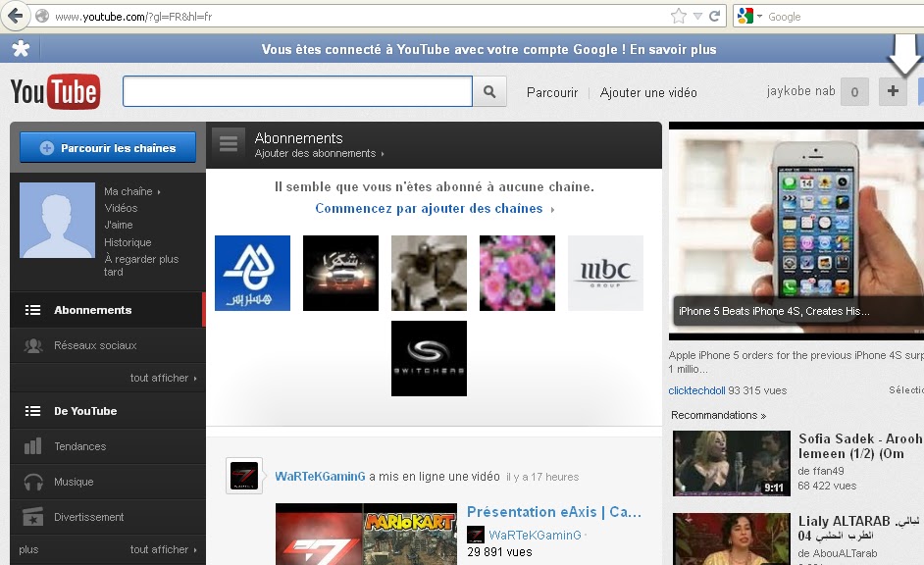Screen dimensions: 924x565
Task: Open the Google search engine selector
Action: click(749, 17)
